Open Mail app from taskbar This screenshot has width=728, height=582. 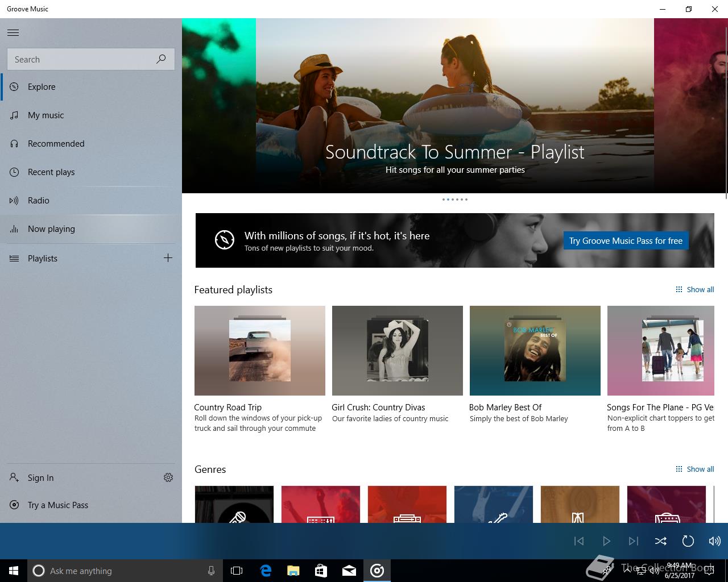point(349,571)
